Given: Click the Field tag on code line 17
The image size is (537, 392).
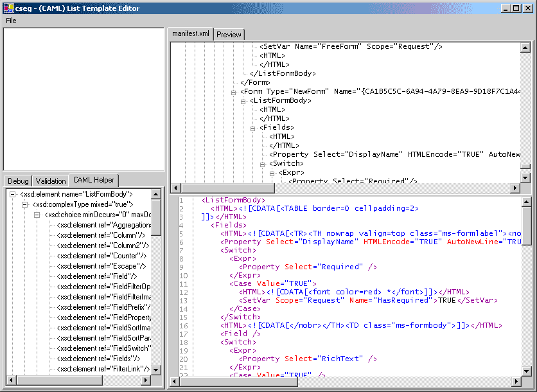Looking at the screenshot, I should tap(240, 334).
